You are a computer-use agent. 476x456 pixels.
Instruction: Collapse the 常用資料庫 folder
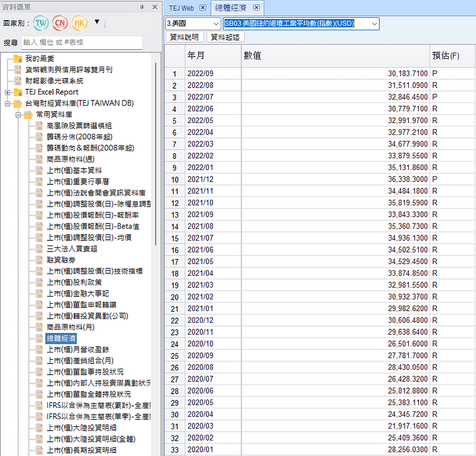[18, 115]
